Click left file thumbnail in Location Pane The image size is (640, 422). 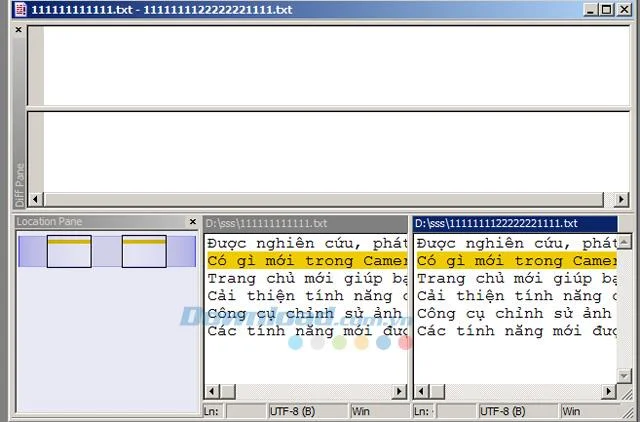[69, 251]
